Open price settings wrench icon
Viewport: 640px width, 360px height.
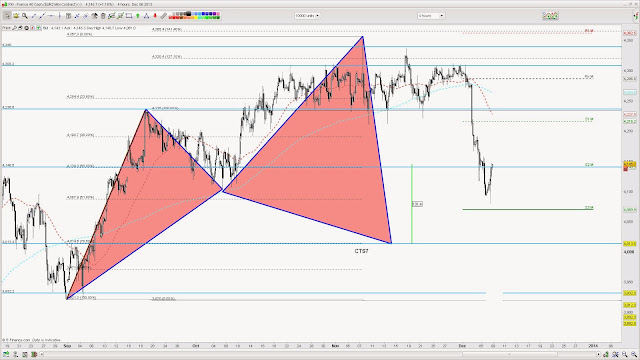click(x=14, y=28)
